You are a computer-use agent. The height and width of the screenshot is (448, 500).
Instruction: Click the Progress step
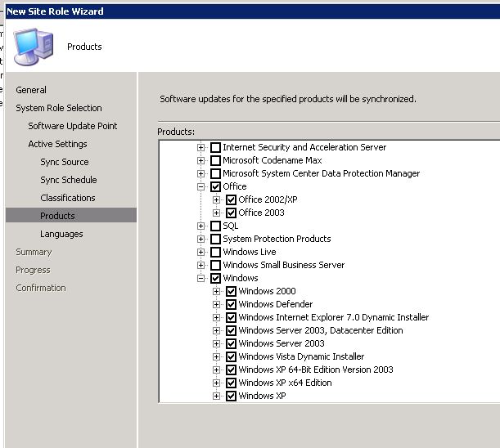point(33,270)
